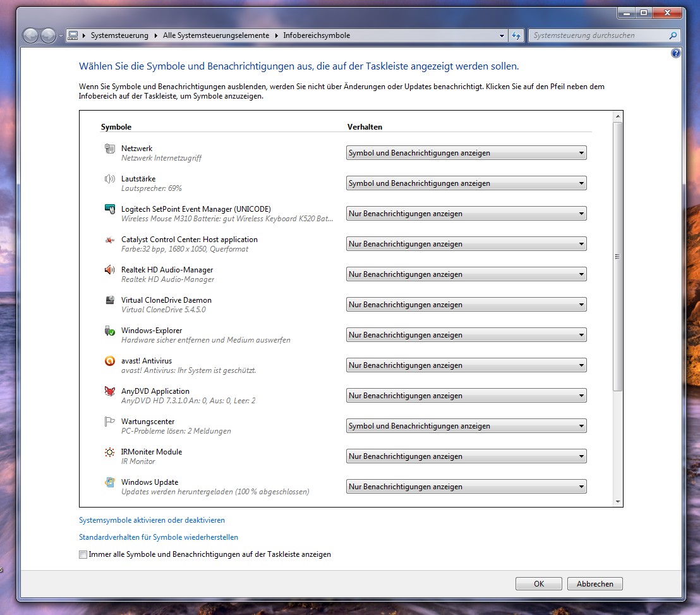This screenshot has width=700, height=615.
Task: Click the 'Symbole' column header
Action: click(116, 127)
